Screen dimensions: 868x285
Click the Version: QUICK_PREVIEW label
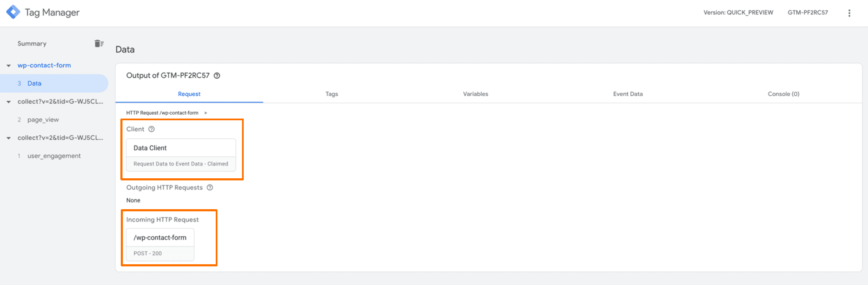[738, 13]
